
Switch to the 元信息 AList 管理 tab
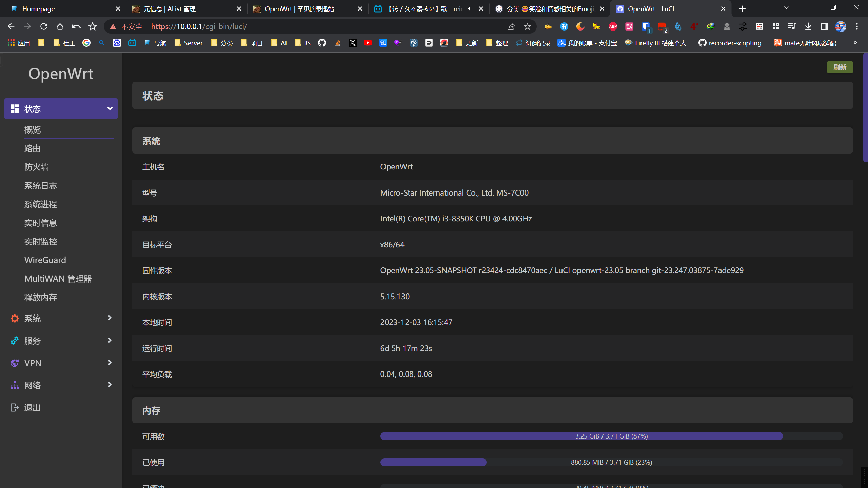pos(186,9)
